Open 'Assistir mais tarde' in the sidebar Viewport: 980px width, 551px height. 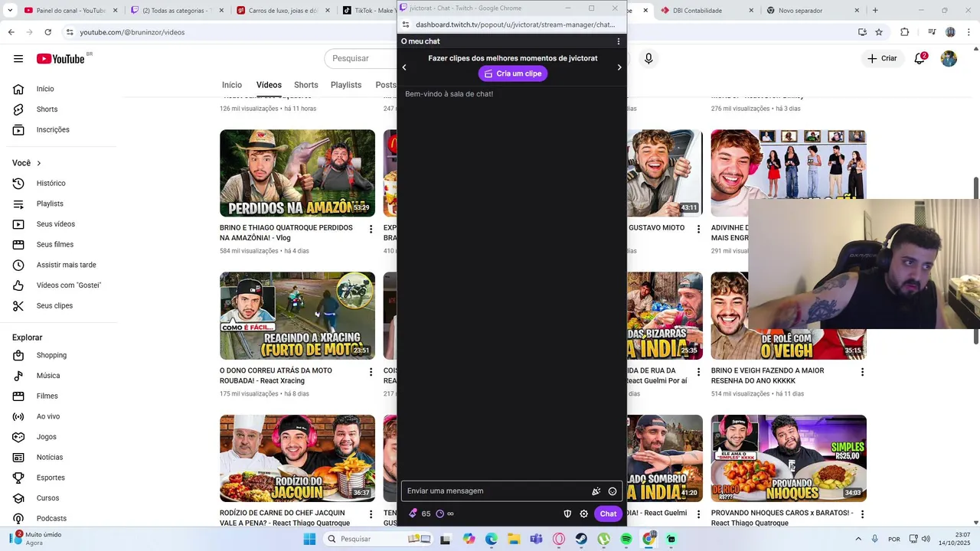coord(67,265)
